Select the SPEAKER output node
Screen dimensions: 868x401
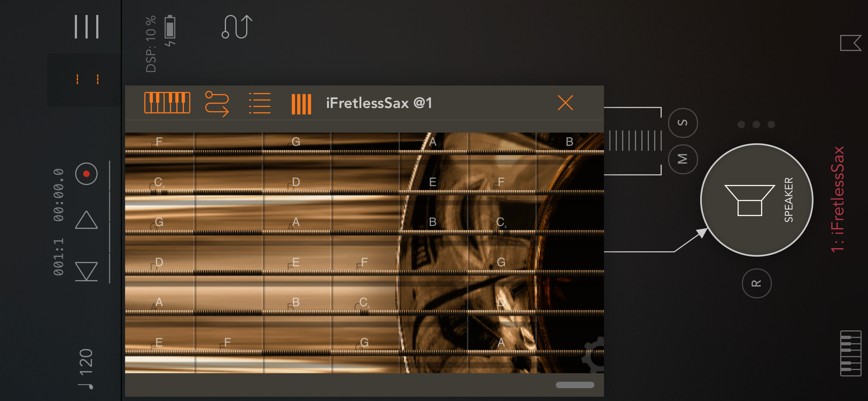point(757,200)
